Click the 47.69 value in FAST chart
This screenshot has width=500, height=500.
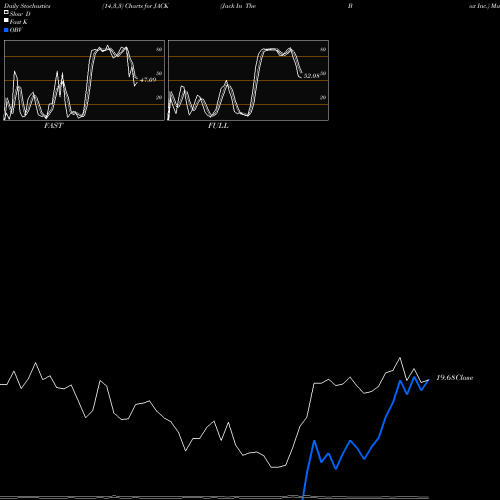pos(148,80)
